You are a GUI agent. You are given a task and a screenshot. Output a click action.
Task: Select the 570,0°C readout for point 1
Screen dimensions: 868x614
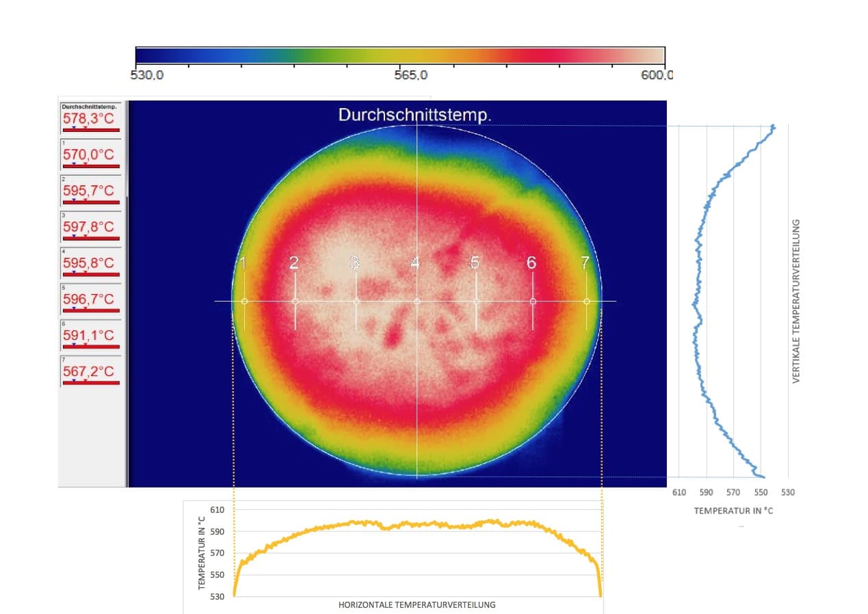coord(90,154)
